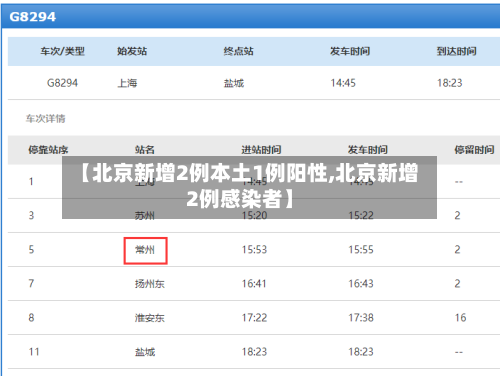Click the G8294 title in the blue header bar
Image resolution: width=500 pixels, height=376 pixels.
32,17
